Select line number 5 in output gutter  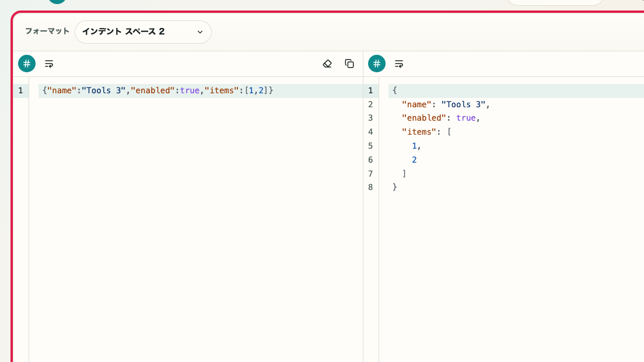(x=370, y=146)
